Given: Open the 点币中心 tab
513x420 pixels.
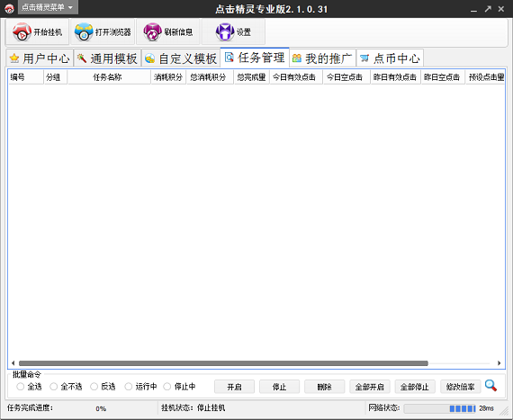Looking at the screenshot, I should 390,58.
